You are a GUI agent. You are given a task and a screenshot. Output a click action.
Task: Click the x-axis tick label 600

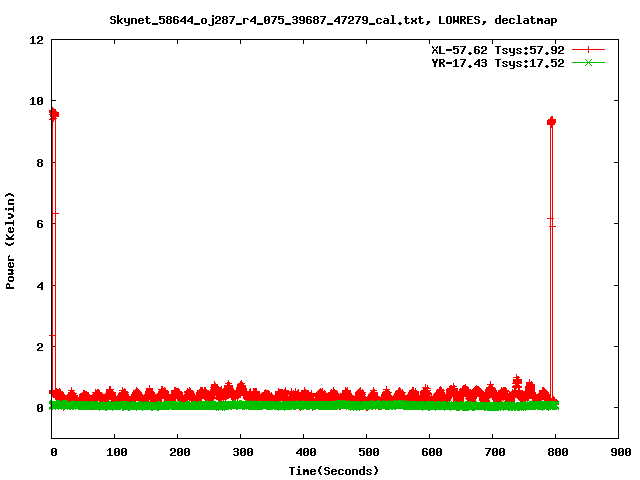point(432,452)
